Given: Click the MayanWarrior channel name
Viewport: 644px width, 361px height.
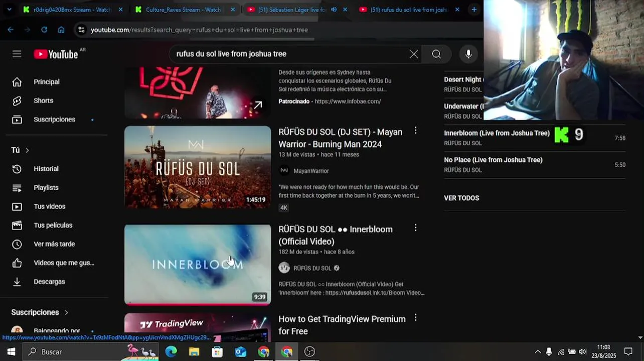Looking at the screenshot, I should (x=311, y=171).
